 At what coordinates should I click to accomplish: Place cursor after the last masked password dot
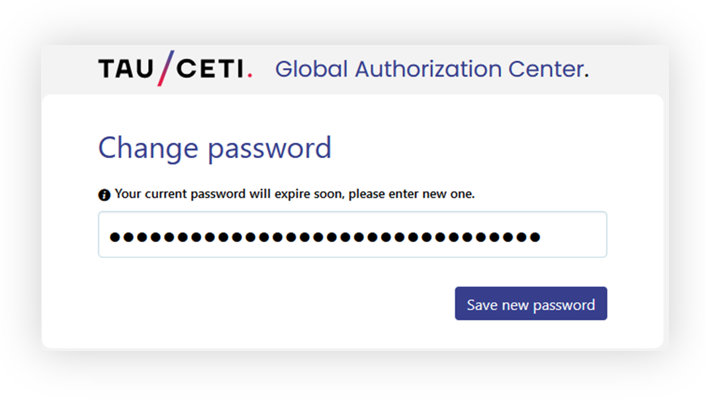click(541, 237)
